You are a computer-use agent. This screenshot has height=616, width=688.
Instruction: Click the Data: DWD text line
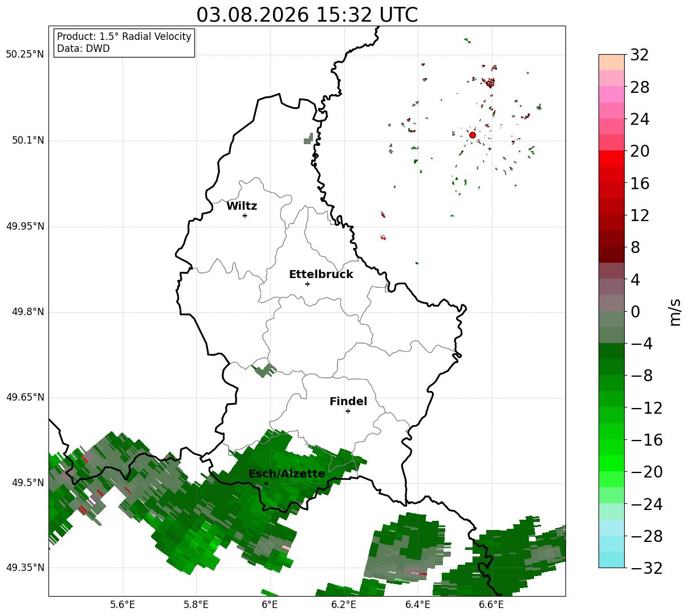pyautogui.click(x=83, y=49)
